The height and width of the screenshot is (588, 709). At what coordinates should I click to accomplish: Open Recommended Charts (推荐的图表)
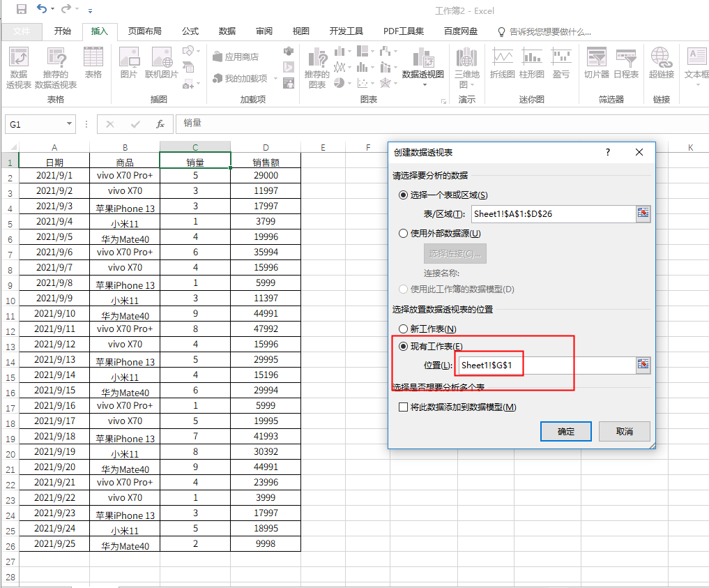(317, 68)
